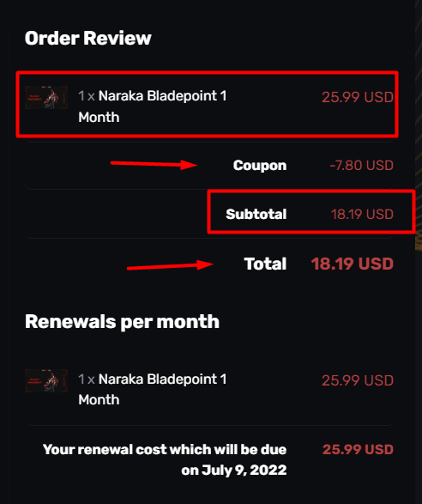Click the red arrow pointing to Coupon
The image size is (422, 504).
[154, 164]
